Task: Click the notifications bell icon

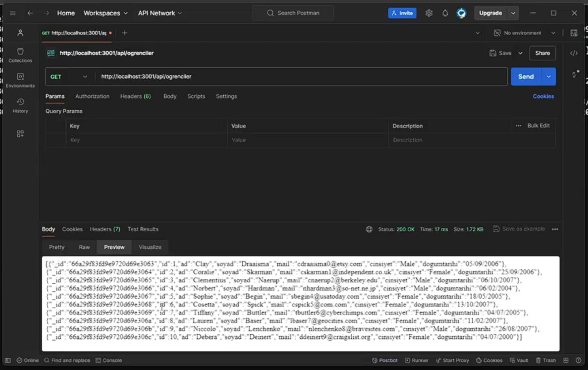Action: 445,13
